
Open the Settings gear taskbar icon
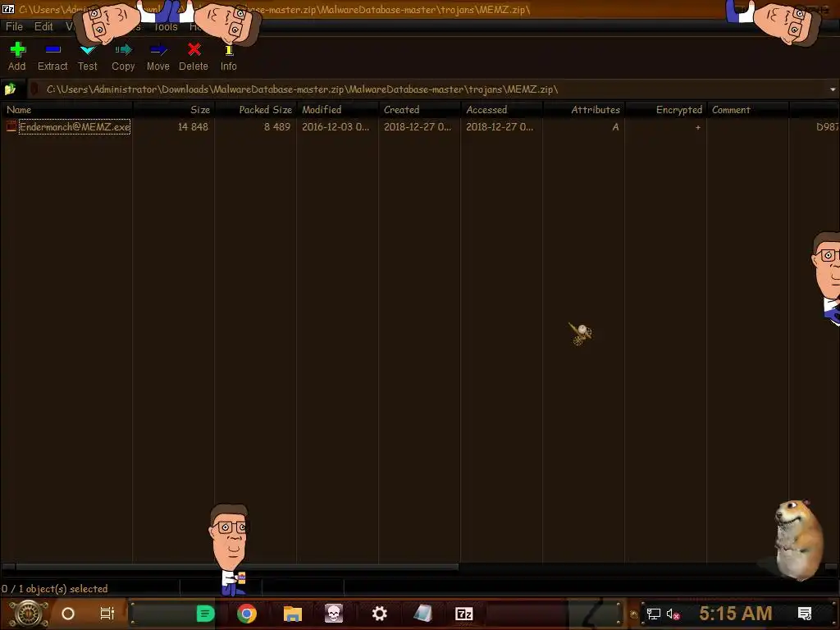coord(379,614)
